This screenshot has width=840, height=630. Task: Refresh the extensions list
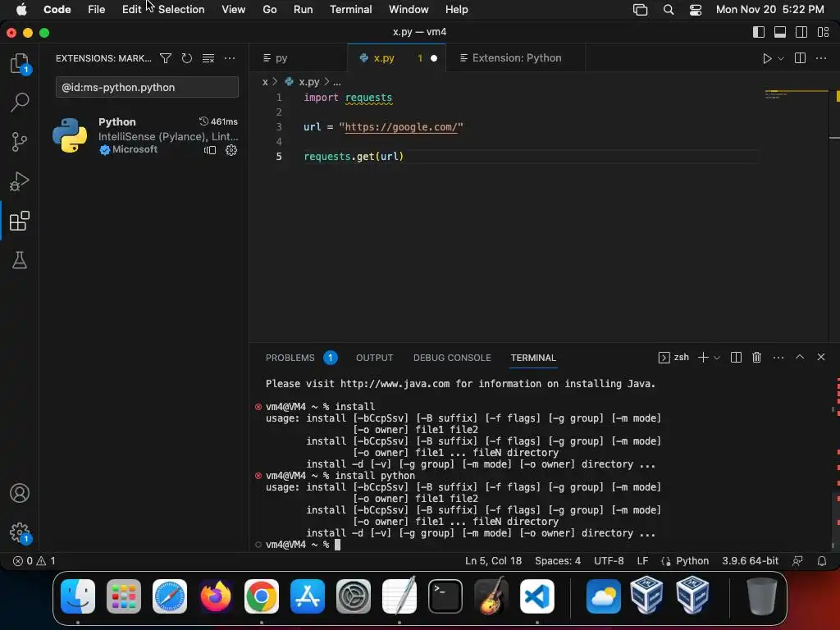pos(186,58)
